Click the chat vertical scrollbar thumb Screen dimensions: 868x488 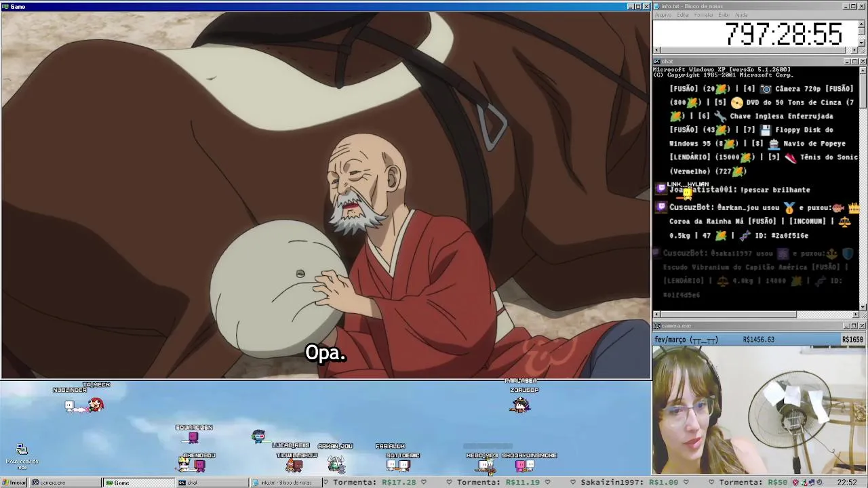click(863, 90)
